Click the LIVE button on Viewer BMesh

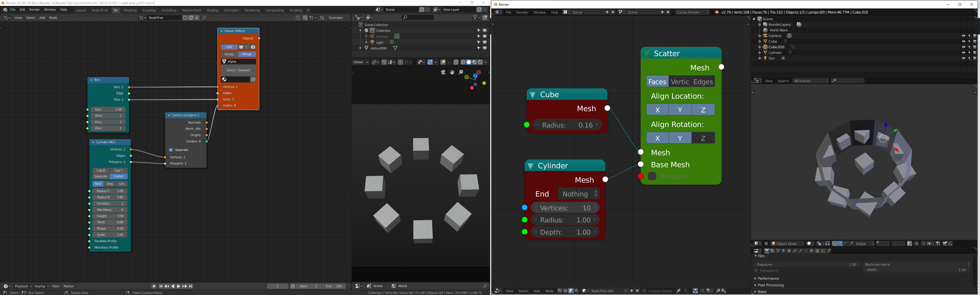229,47
